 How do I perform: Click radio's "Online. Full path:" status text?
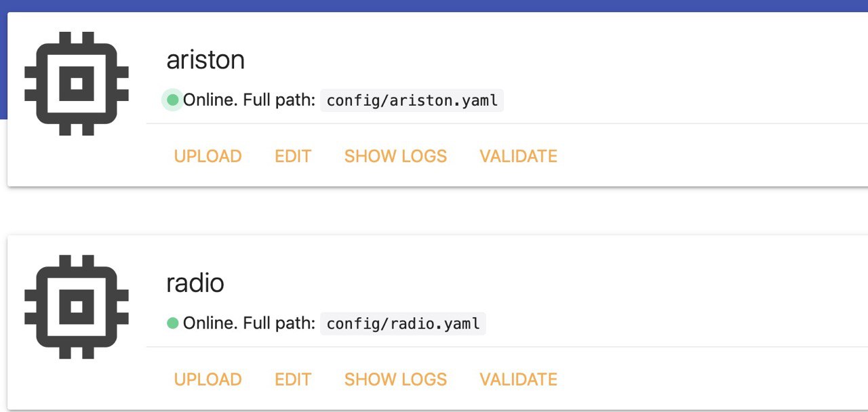pos(250,323)
